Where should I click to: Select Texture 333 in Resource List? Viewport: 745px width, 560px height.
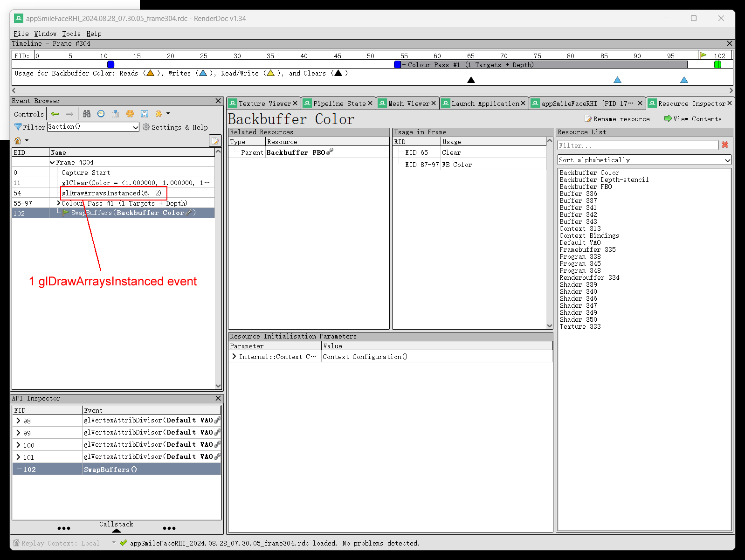coord(580,326)
